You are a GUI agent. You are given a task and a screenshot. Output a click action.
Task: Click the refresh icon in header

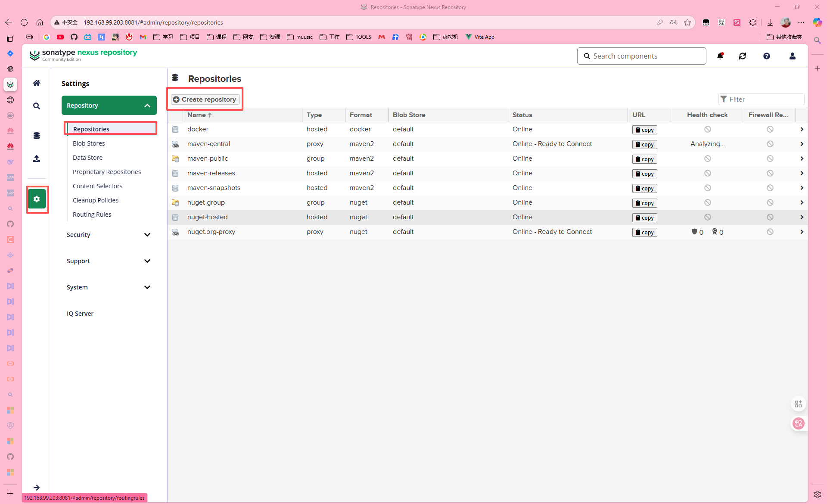tap(743, 56)
